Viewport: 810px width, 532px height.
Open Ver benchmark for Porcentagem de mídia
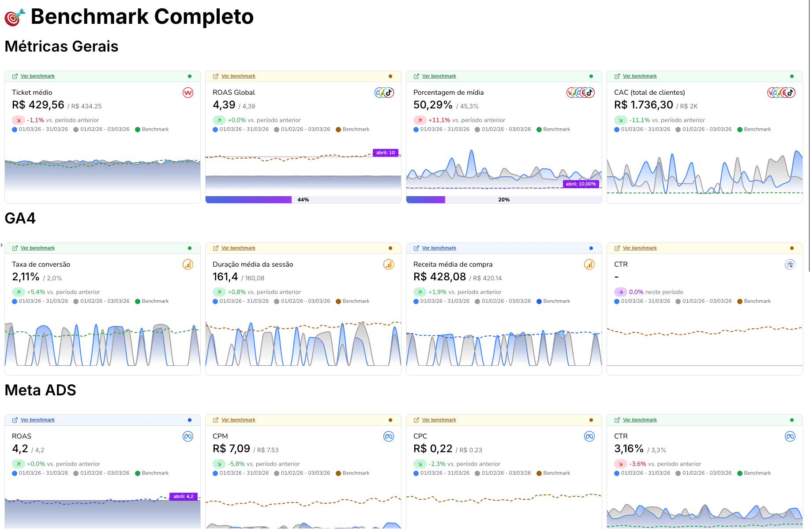(439, 76)
